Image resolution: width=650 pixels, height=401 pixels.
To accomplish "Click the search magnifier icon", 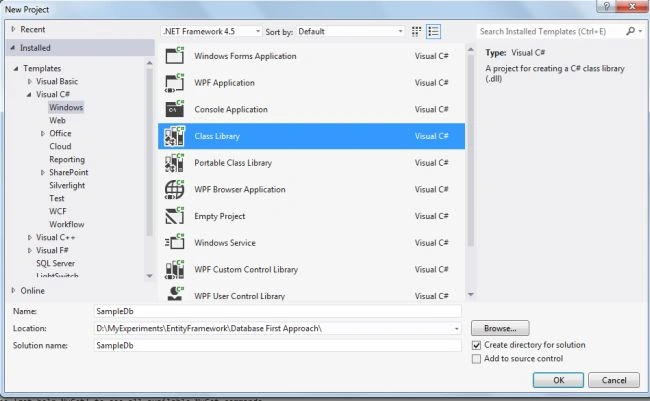I will 630,31.
